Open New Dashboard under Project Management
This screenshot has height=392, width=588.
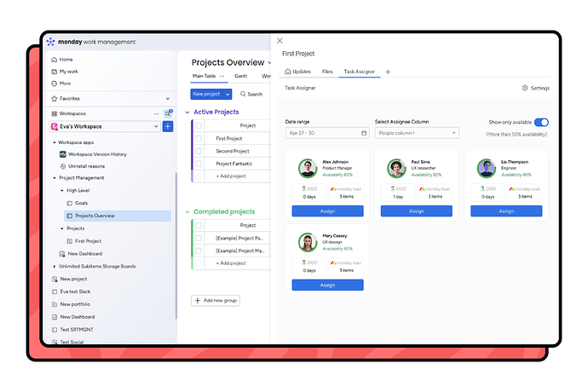(x=81, y=254)
